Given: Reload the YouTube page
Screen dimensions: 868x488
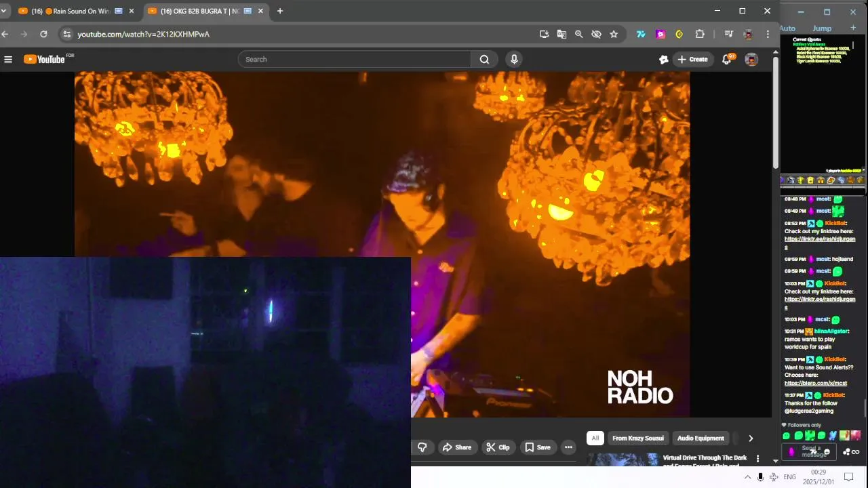Looking at the screenshot, I should [x=43, y=34].
